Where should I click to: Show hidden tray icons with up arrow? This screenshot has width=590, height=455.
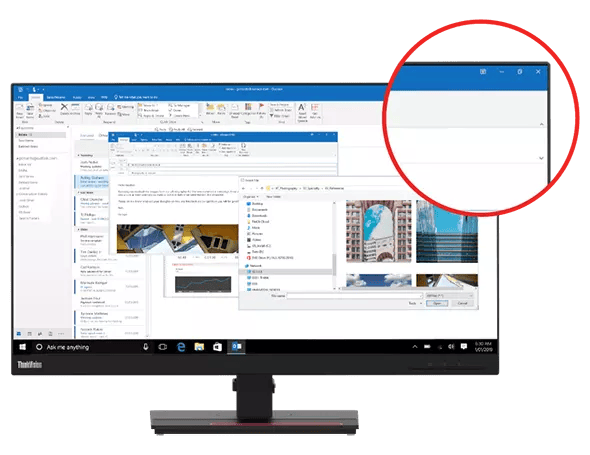[x=415, y=347]
